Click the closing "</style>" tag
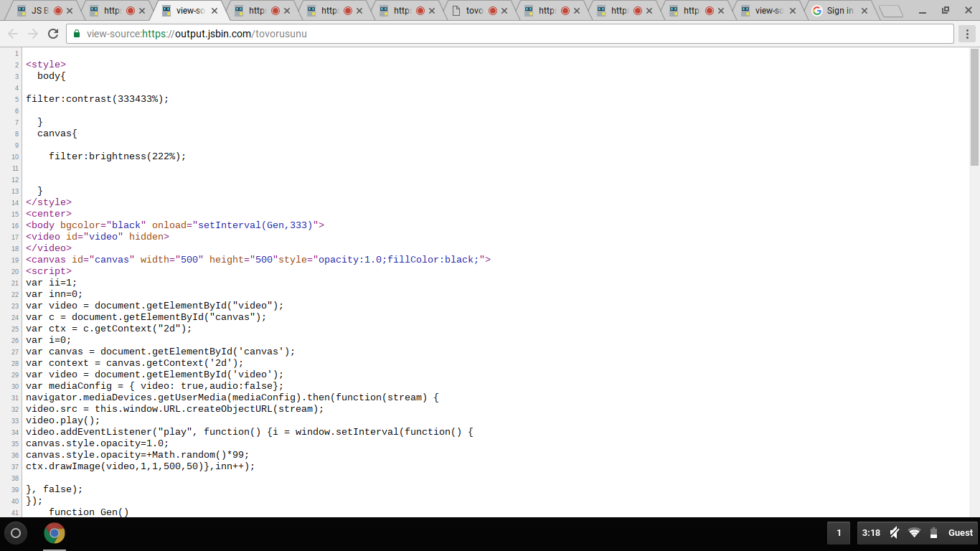The width and height of the screenshot is (980, 551). [49, 202]
